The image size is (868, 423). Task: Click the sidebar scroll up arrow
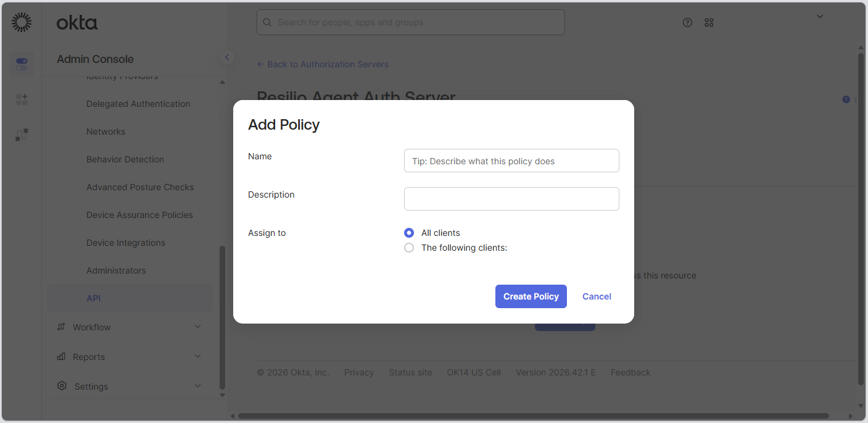223,82
